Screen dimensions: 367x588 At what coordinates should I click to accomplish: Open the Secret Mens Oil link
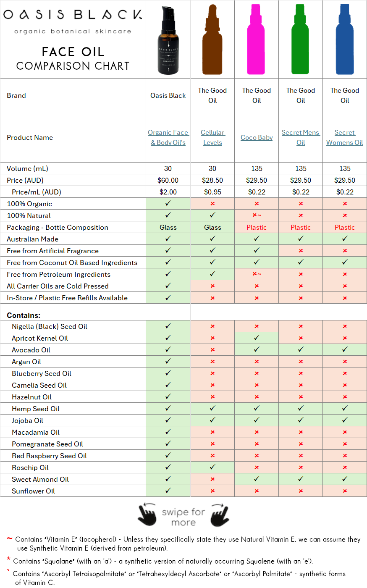tap(301, 137)
